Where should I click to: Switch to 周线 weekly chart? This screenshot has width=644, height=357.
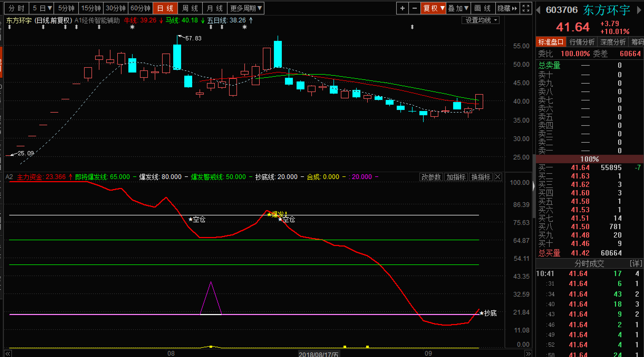[190, 8]
